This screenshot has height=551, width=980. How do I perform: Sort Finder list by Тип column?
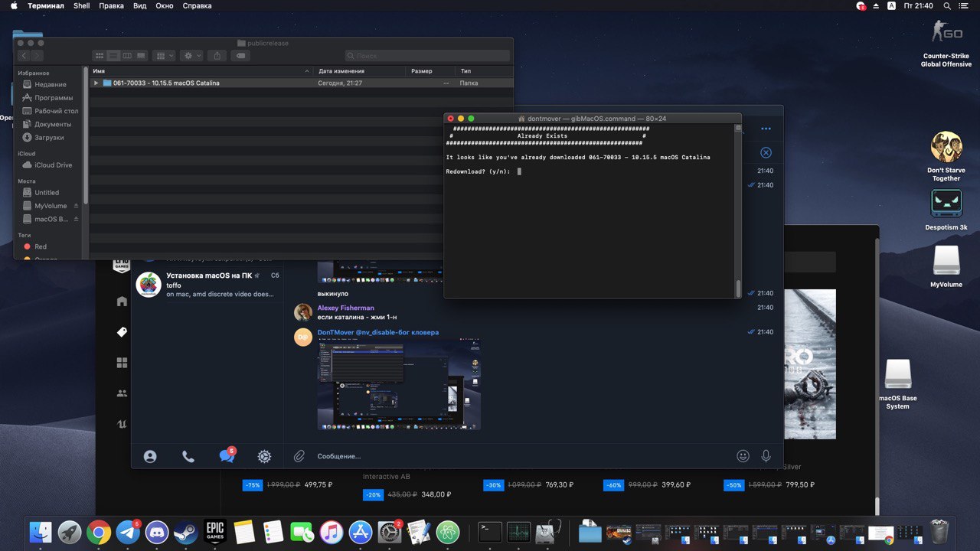tap(485, 71)
